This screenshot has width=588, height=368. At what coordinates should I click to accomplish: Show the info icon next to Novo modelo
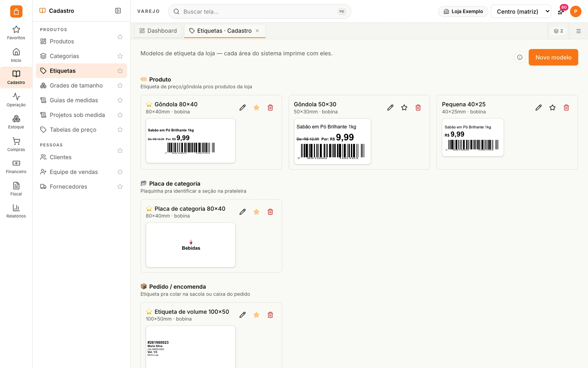click(x=520, y=57)
